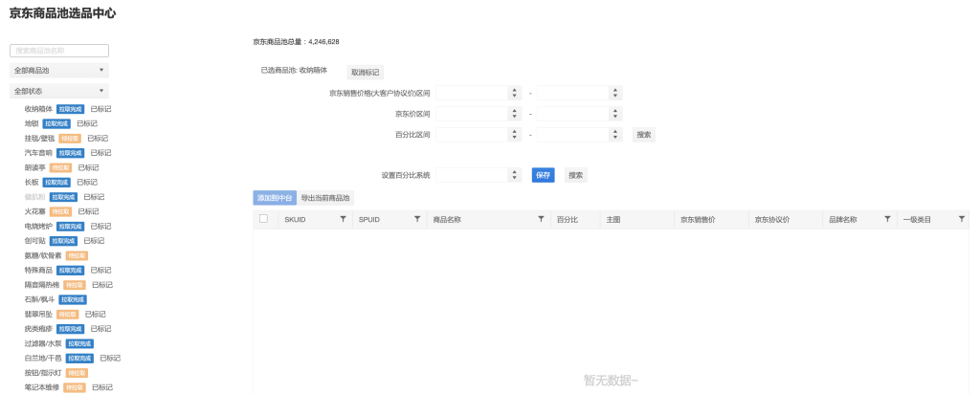This screenshot has width=980, height=394.
Task: Select 电烧烤炉 in the product pool list
Action: 38,227
